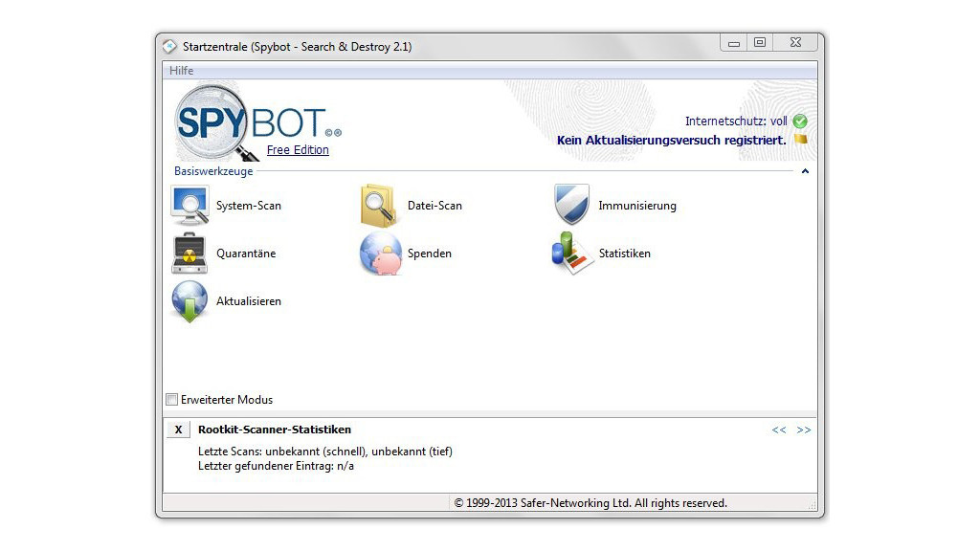Click 'Internetschutz: voll' status text
The height and width of the screenshot is (551, 980).
tap(736, 121)
